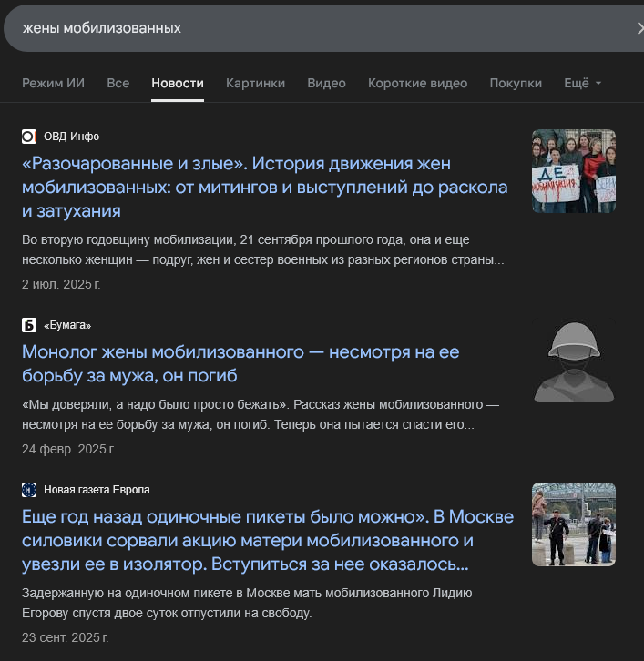Expand the Ещё dropdown menu
Screen dimensions: 644x661
click(x=583, y=83)
